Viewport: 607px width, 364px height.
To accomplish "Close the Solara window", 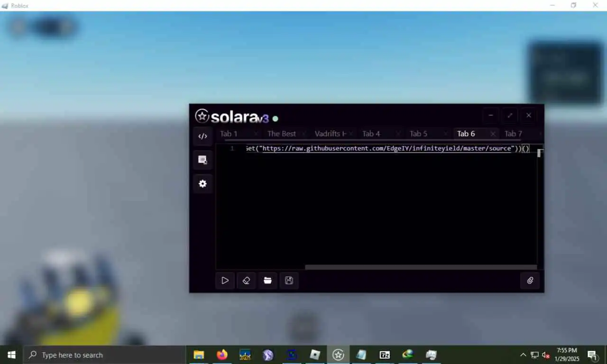I will coord(529,115).
